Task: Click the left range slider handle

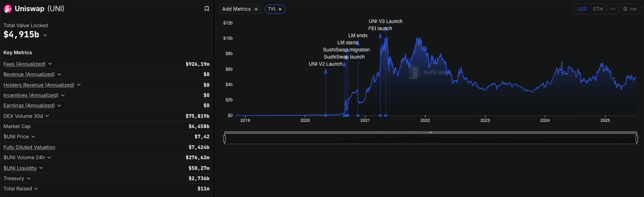Action: 224,139
